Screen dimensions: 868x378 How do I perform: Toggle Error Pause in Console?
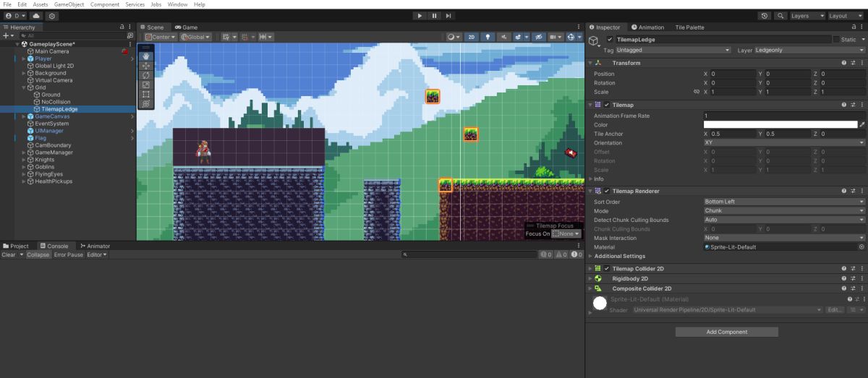[x=68, y=254]
